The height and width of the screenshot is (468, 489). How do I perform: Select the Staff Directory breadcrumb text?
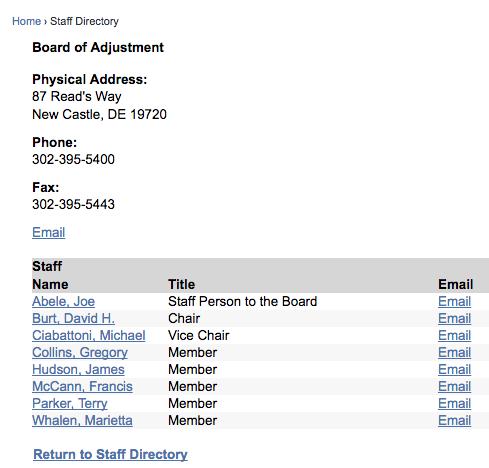point(84,21)
